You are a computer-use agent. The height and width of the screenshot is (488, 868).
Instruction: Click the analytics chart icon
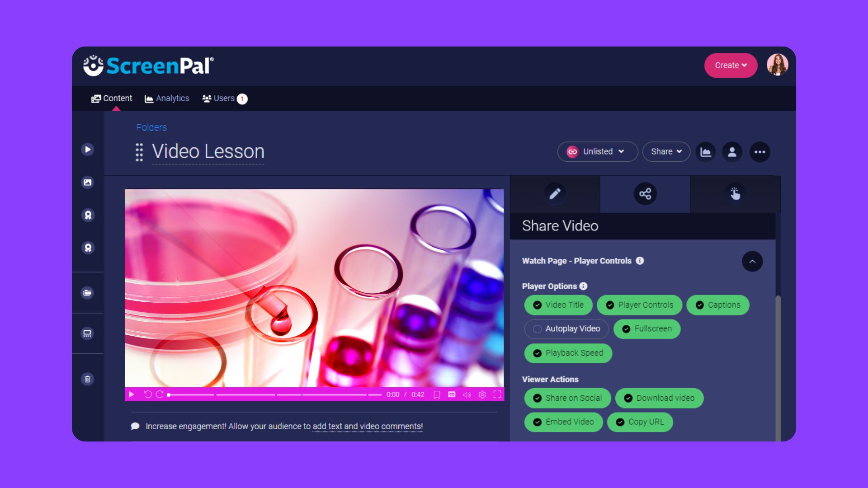[706, 151]
